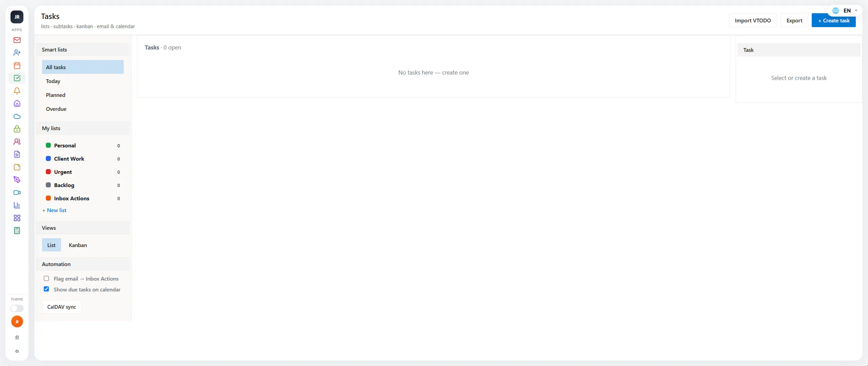868x366 pixels.
Task: Open the Tasks checkmark app icon
Action: coord(17,78)
